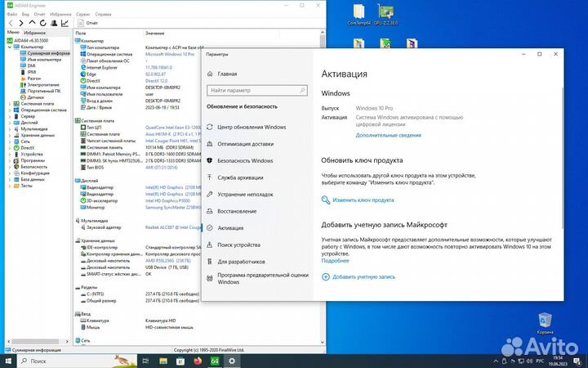
Task: Go forward with AIDA64 toolbar right arrow
Action: (x=21, y=23)
